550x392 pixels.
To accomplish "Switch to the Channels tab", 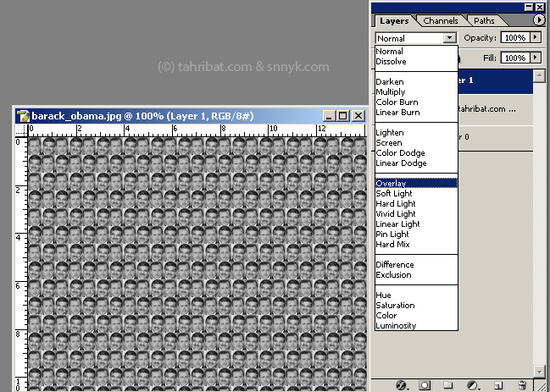I will [x=441, y=20].
